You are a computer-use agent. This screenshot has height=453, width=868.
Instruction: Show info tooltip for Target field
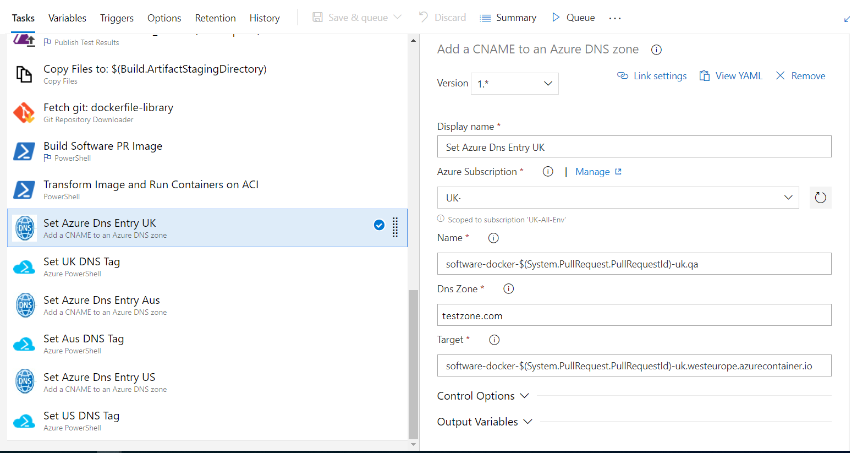click(x=495, y=340)
